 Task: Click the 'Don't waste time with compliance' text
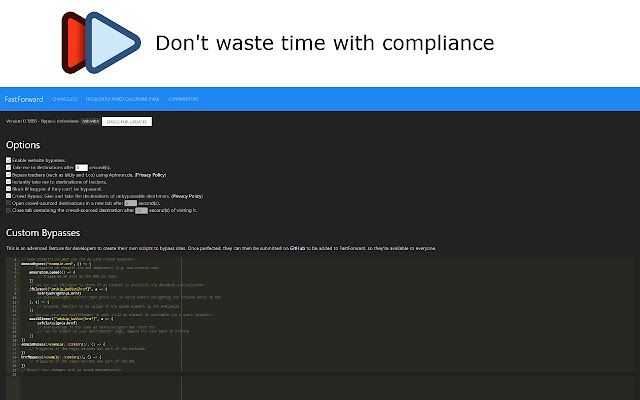[324, 43]
